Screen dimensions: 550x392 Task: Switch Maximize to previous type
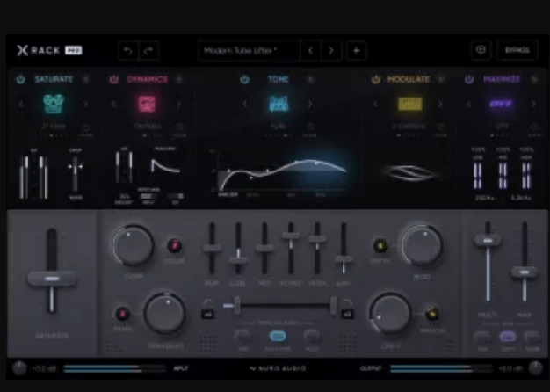click(469, 105)
